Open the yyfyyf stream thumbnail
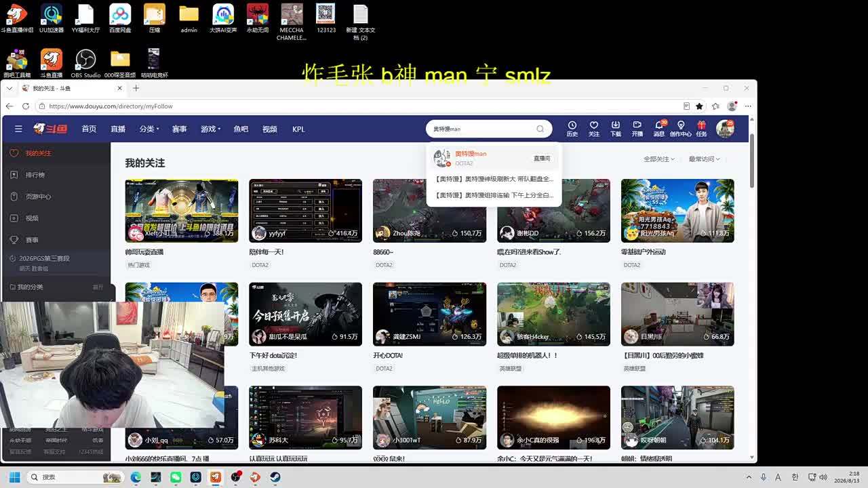This screenshot has height=488, width=868. tap(306, 211)
